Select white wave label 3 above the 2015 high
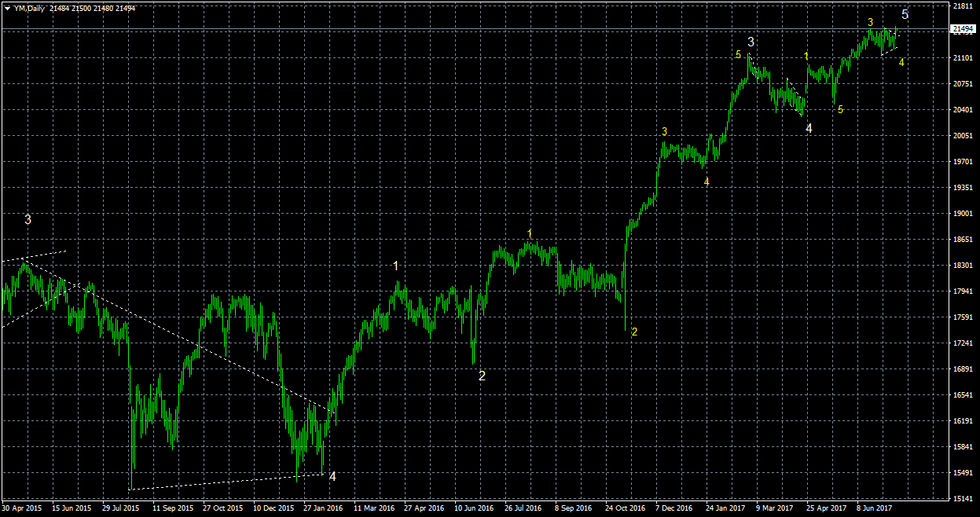Image resolution: width=980 pixels, height=517 pixels. point(28,220)
